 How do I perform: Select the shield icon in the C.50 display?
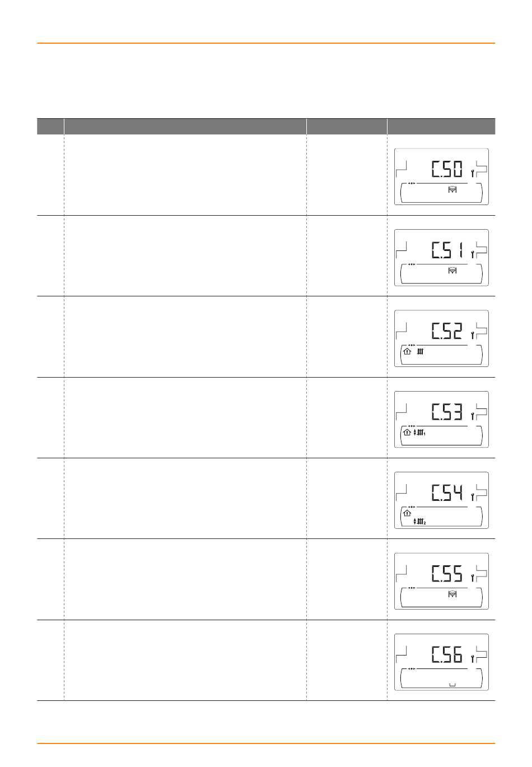coord(452,190)
